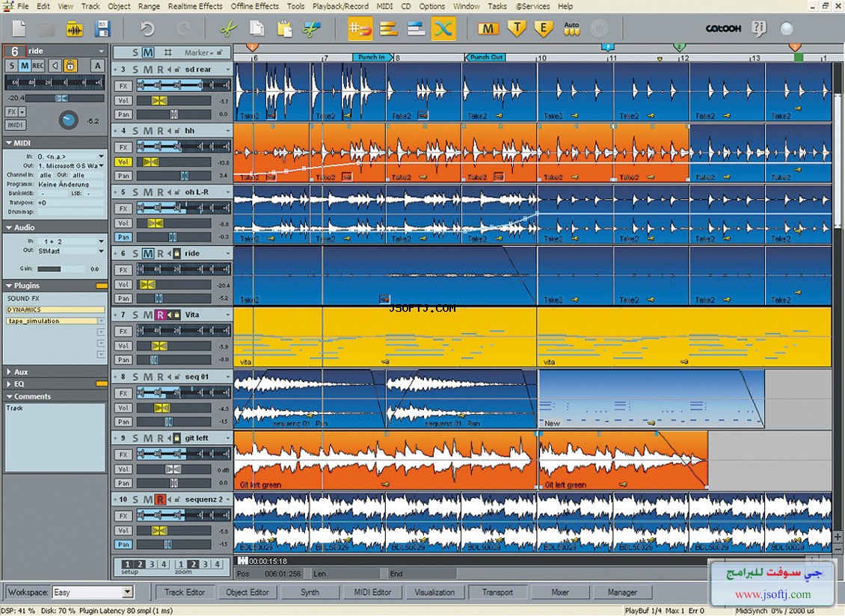Viewport: 845px width, 616px height.
Task: Mute track 4 hh
Action: click(x=147, y=131)
